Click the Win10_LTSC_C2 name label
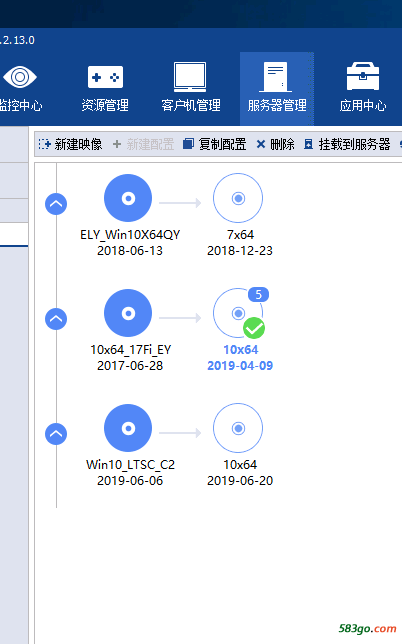The height and width of the screenshot is (644, 402). (131, 465)
